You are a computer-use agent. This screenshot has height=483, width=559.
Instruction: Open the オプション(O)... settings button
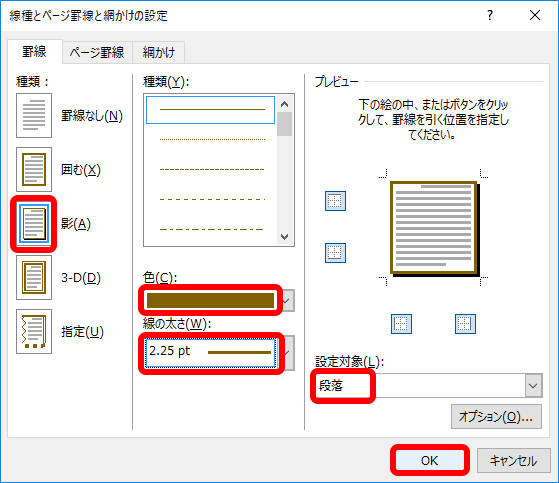pyautogui.click(x=496, y=416)
